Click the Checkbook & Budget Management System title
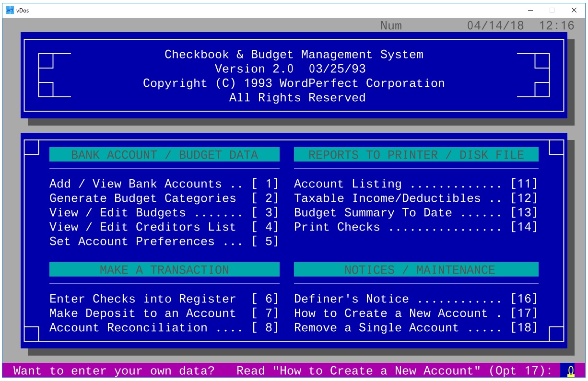588x381 pixels. tap(294, 55)
